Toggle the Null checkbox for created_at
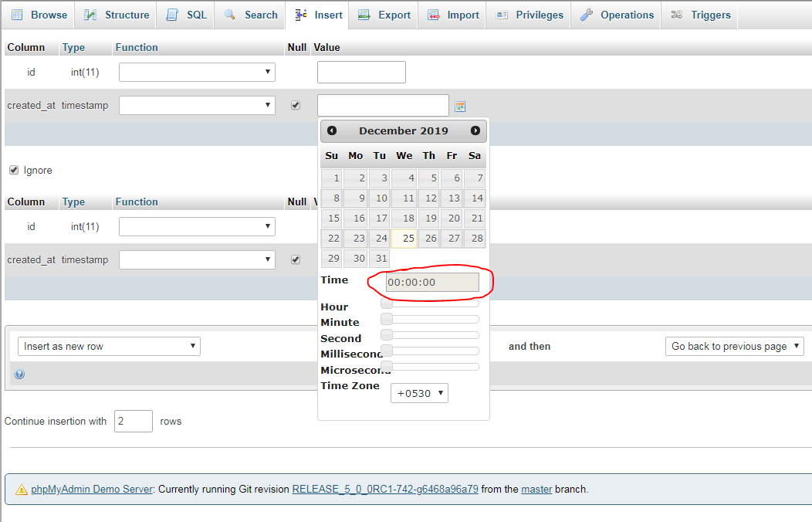 coord(296,105)
